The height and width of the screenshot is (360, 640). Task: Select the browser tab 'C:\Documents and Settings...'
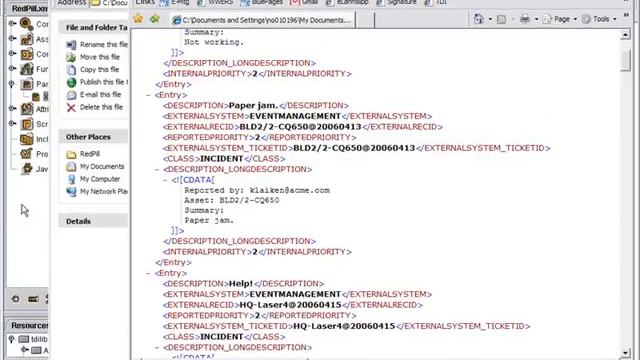pyautogui.click(x=263, y=20)
